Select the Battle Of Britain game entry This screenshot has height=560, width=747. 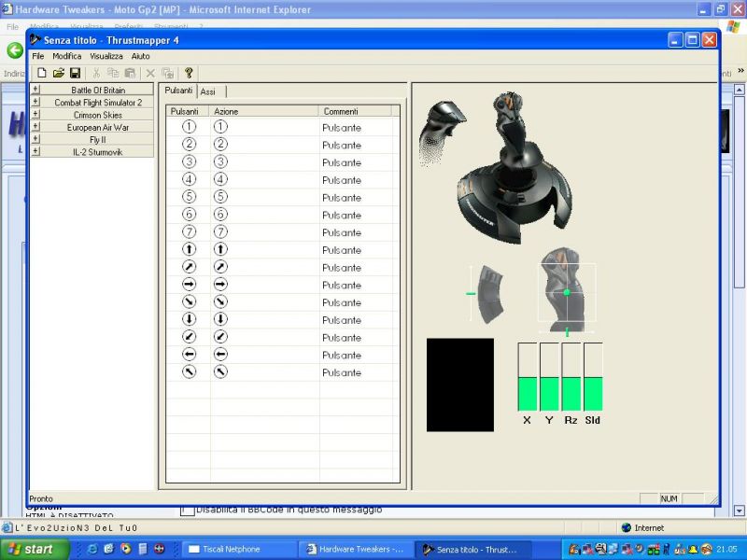98,90
